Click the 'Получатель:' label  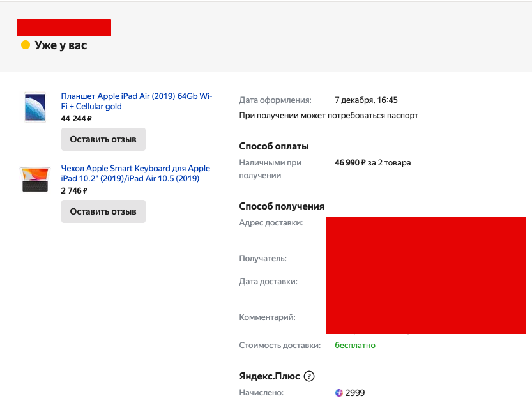(263, 259)
